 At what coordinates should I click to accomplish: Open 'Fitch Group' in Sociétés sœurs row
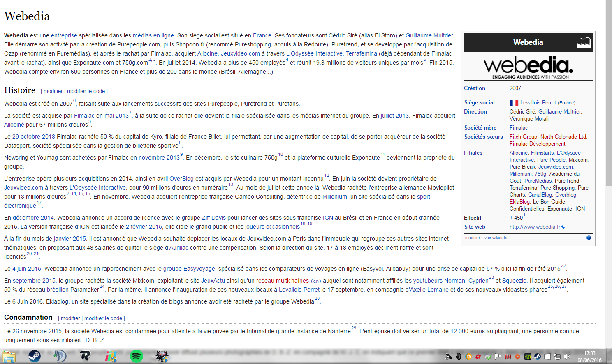[x=523, y=137]
